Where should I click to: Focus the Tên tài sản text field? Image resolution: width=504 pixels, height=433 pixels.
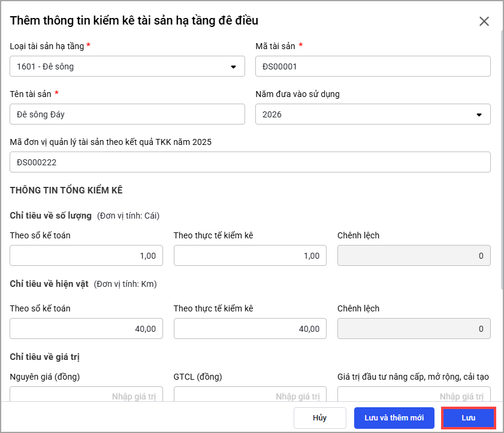pyautogui.click(x=127, y=114)
